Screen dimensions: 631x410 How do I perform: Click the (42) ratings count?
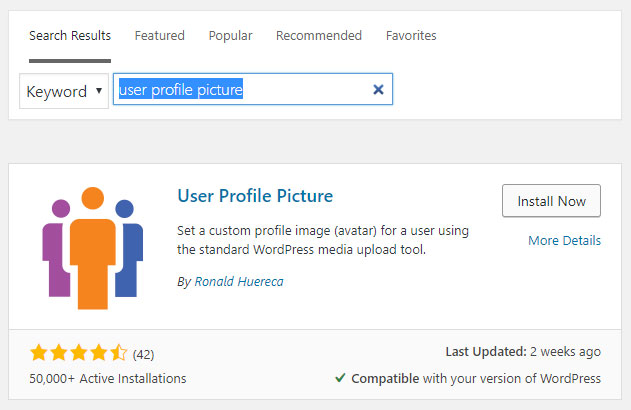coord(143,354)
